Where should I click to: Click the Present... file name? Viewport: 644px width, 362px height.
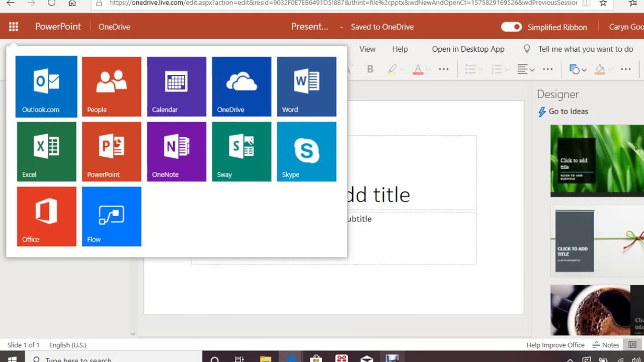click(x=309, y=27)
